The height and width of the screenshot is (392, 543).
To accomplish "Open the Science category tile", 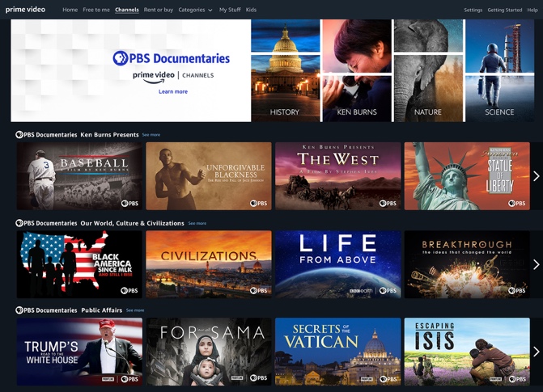I will (x=500, y=70).
